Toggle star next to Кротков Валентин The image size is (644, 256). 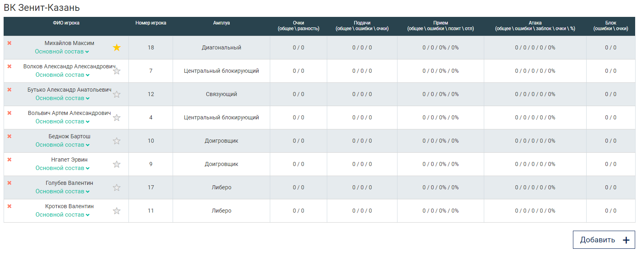click(117, 211)
